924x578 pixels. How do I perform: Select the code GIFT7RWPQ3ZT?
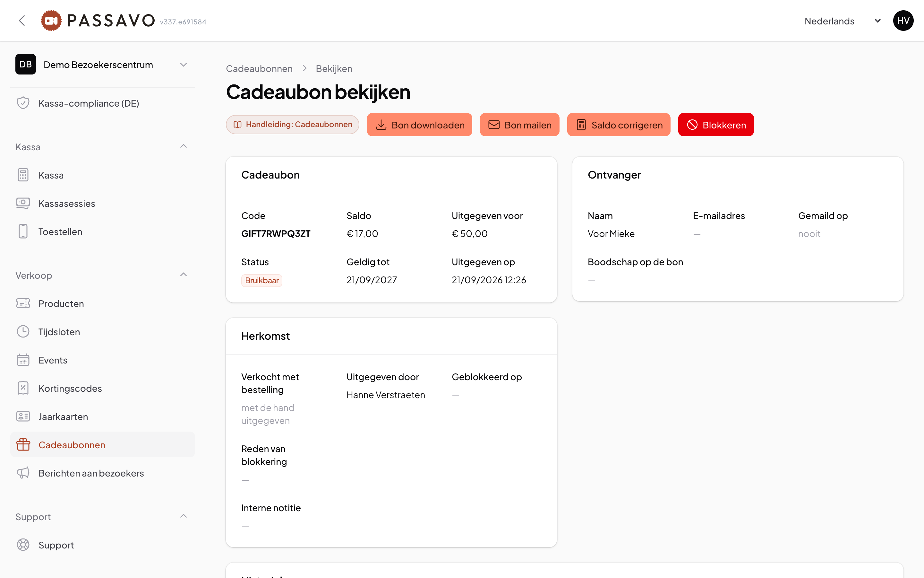point(276,233)
